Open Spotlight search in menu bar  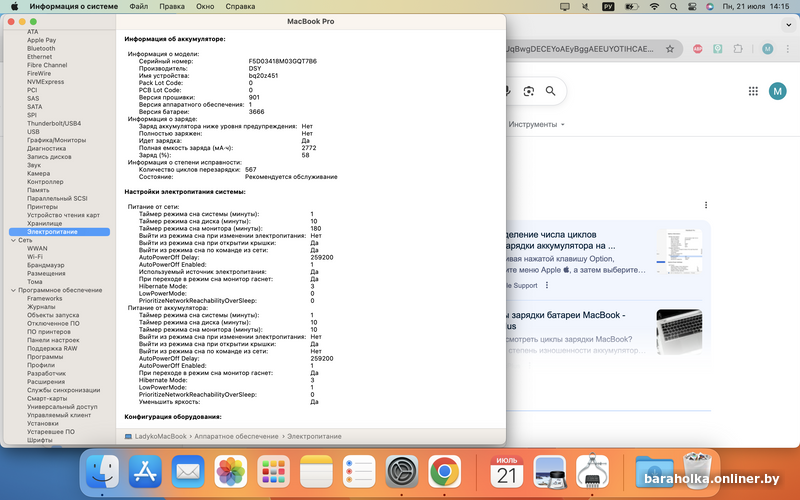(x=673, y=7)
